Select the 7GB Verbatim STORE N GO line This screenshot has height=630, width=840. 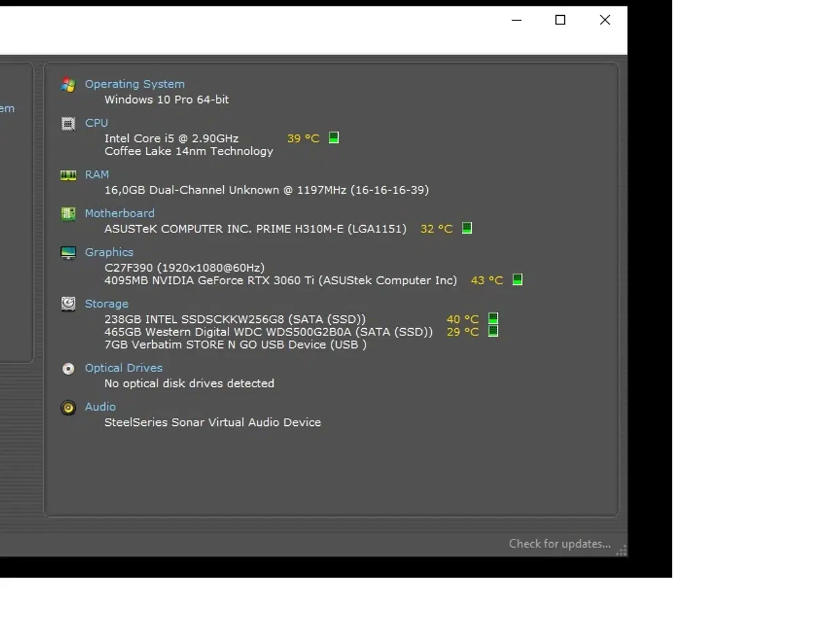(236, 345)
